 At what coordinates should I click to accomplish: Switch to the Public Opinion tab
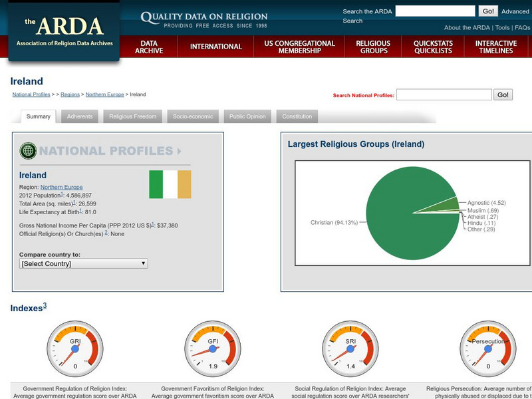coord(247,116)
